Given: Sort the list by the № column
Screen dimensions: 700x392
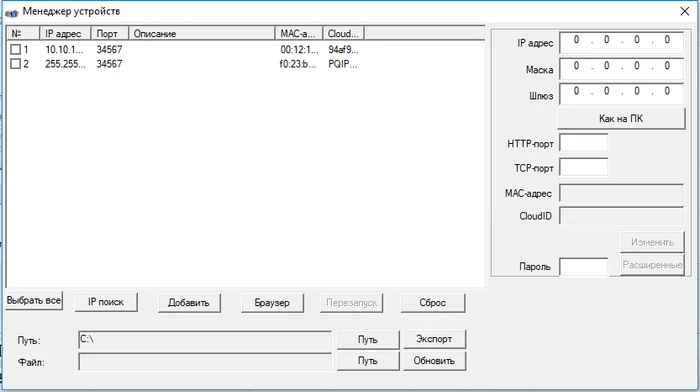Looking at the screenshot, I should tap(24, 33).
